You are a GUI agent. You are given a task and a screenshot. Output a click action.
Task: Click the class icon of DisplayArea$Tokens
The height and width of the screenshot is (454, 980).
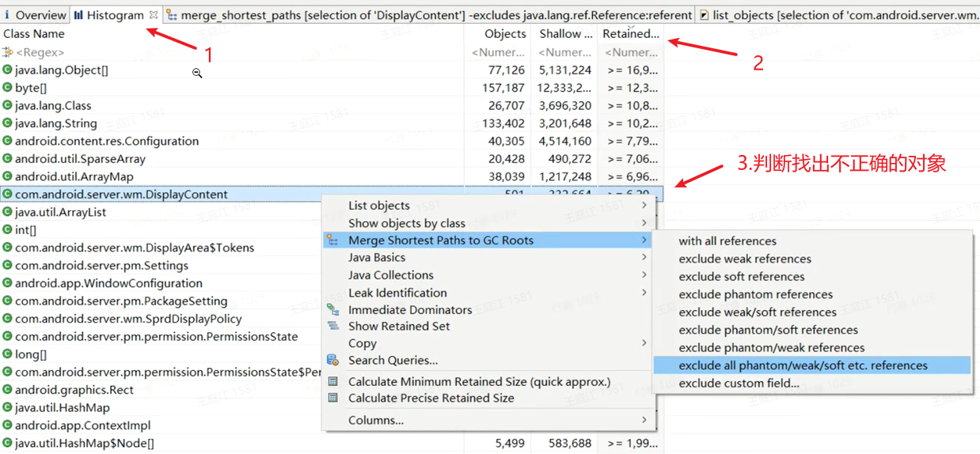coord(7,248)
